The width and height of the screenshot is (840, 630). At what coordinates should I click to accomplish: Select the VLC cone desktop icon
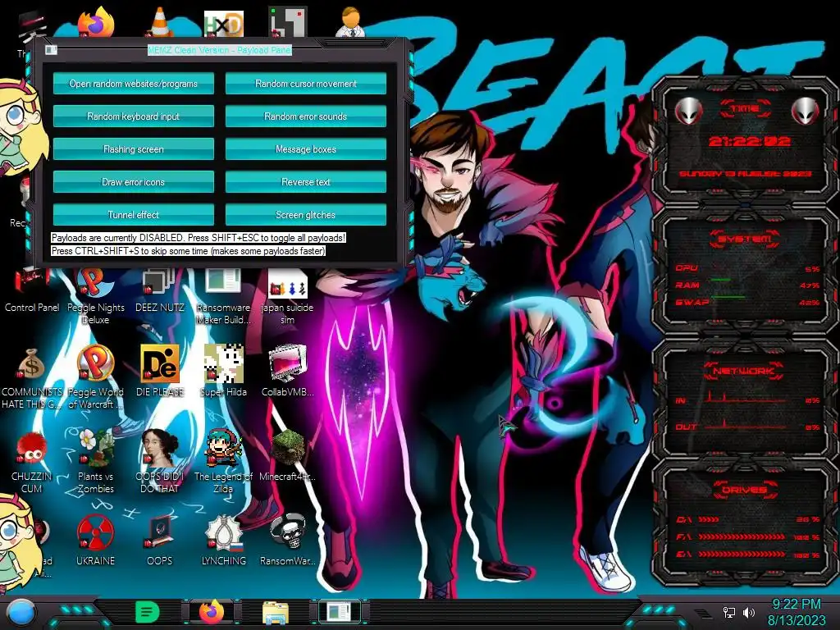(x=160, y=22)
